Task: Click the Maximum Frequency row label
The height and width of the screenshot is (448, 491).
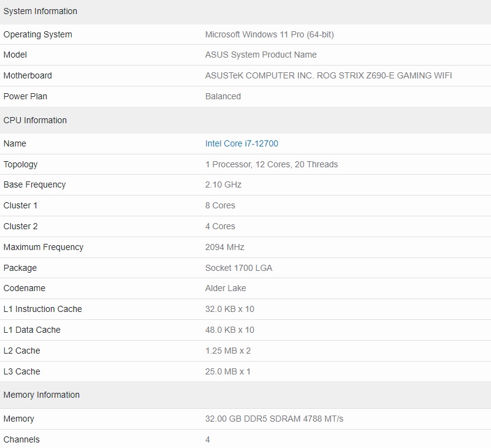Action: coord(43,248)
